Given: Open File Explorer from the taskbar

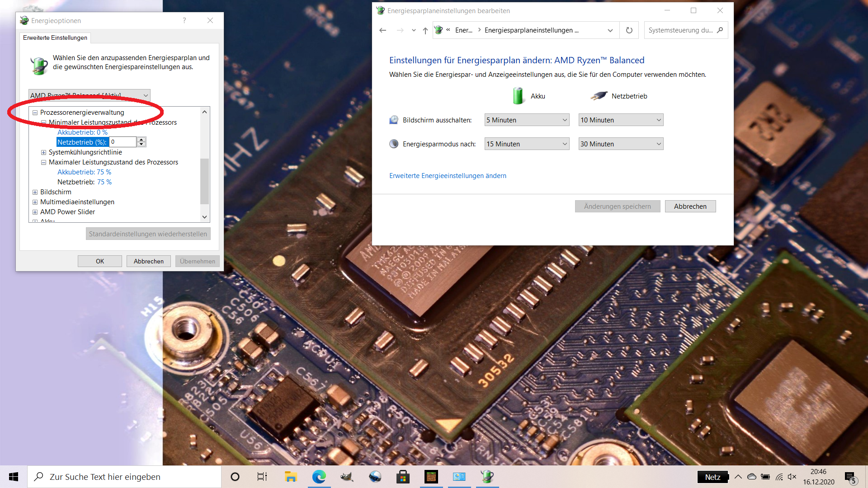Looking at the screenshot, I should 291,477.
